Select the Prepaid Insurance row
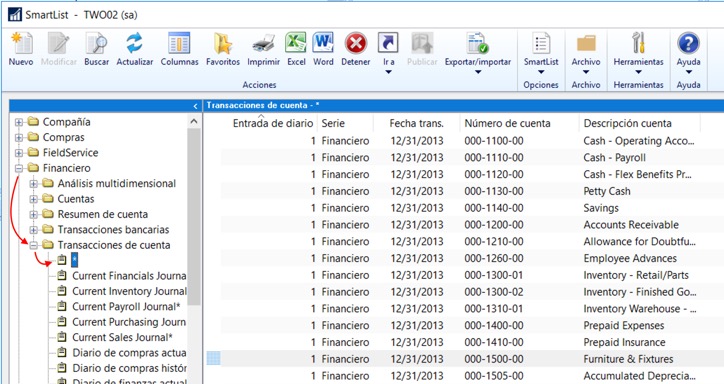Viewport: 724px width, 384px height. pos(472,342)
